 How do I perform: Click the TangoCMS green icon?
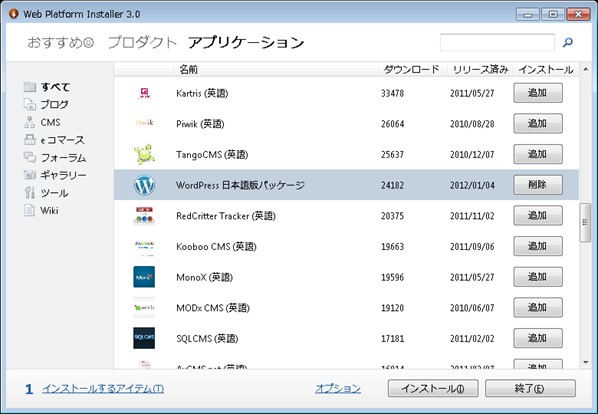pos(144,154)
